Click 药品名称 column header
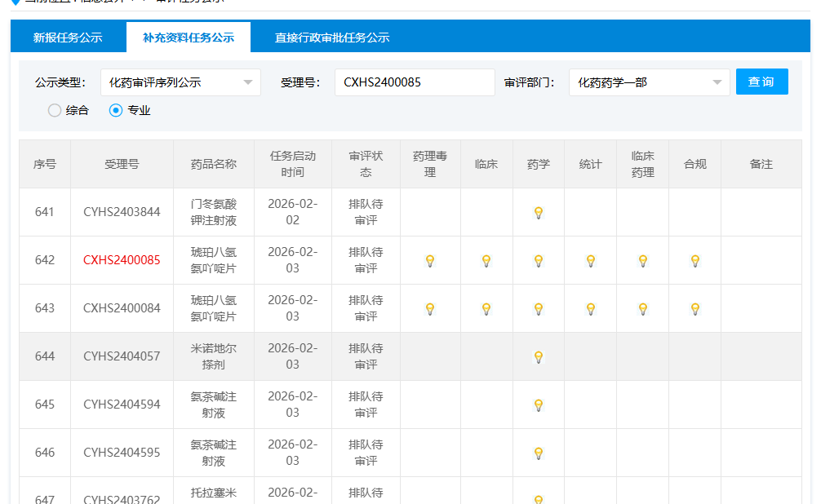The width and height of the screenshot is (821, 504). pyautogui.click(x=214, y=165)
